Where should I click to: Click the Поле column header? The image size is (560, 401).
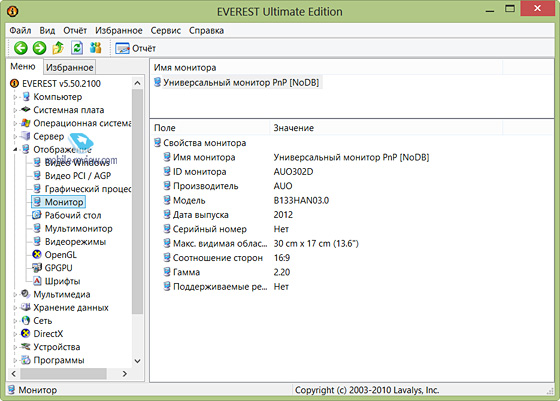point(210,128)
